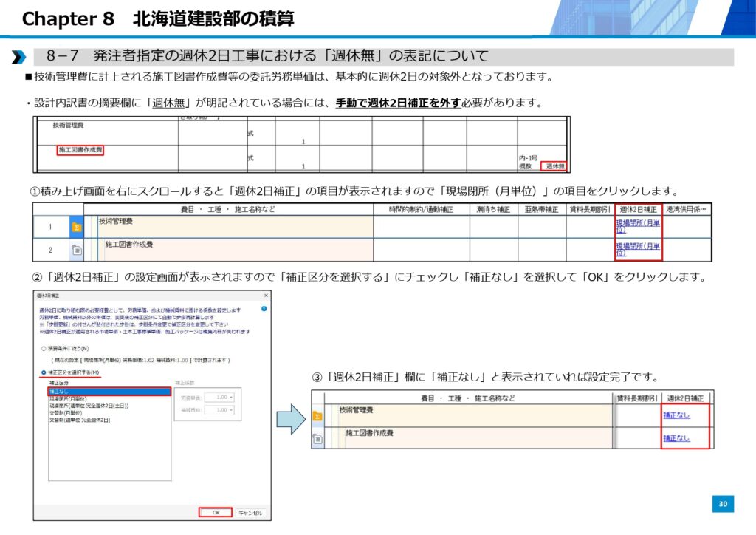Select the 補正区分を選択する(M) radio button
Viewport: 756px width, 535px height.
(x=44, y=372)
